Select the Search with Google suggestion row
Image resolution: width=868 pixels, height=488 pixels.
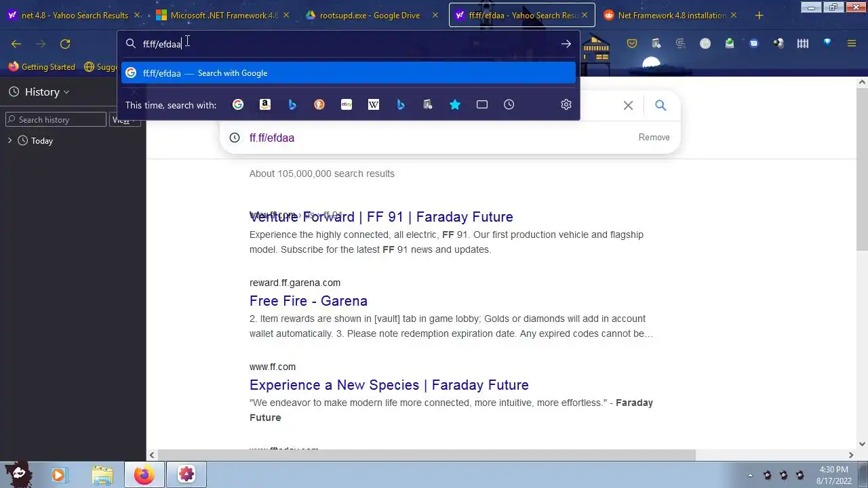349,73
